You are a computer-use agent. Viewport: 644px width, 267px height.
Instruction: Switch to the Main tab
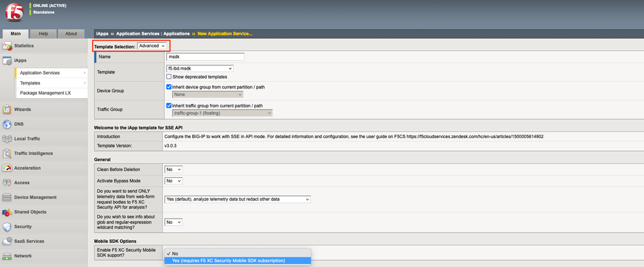click(16, 34)
